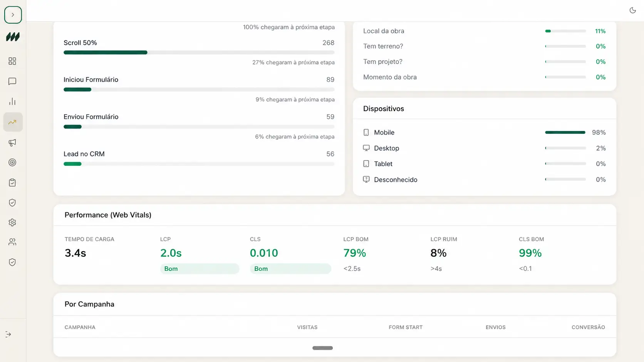The width and height of the screenshot is (644, 362).
Task: Click the Tem terreno? field row
Action: click(484, 47)
